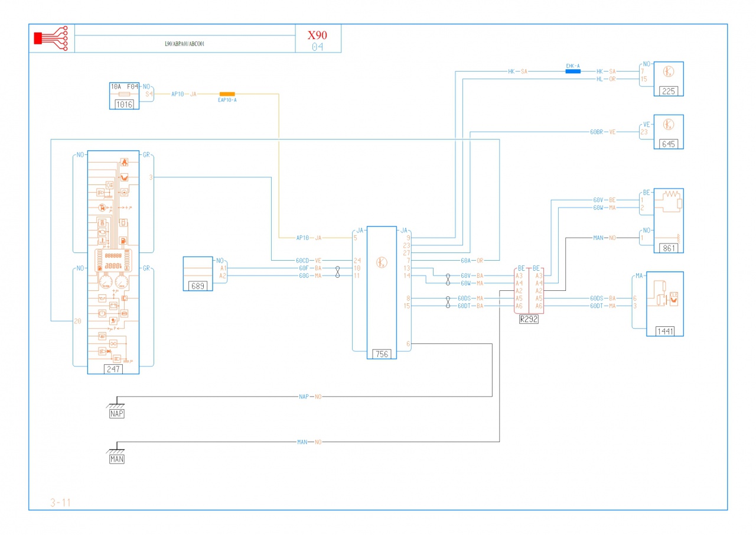Select component label 756

coord(382,354)
